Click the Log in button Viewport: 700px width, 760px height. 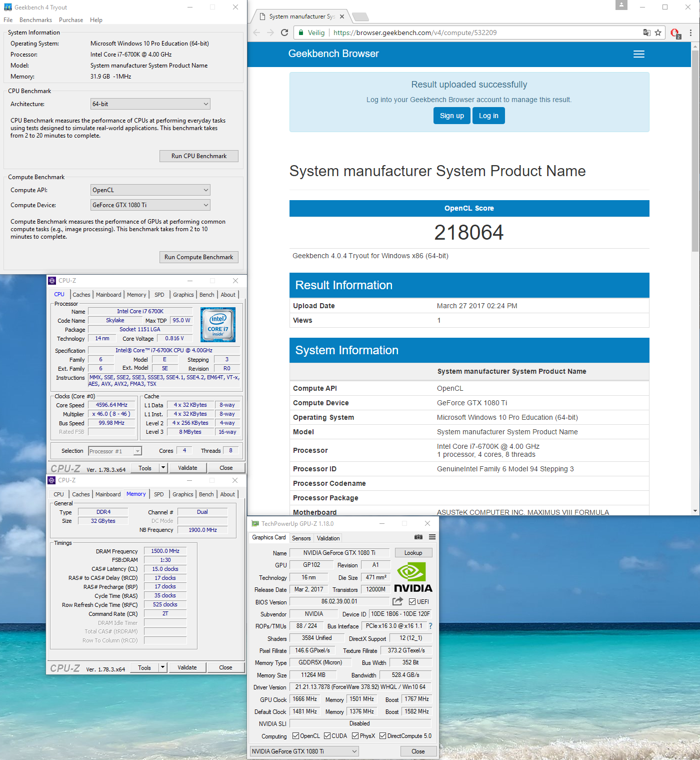click(488, 116)
